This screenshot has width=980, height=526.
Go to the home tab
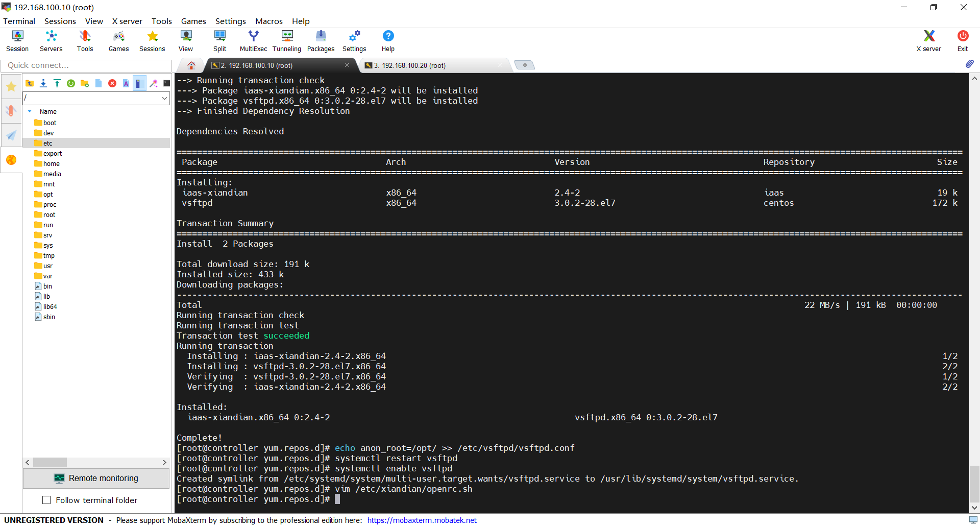point(191,65)
